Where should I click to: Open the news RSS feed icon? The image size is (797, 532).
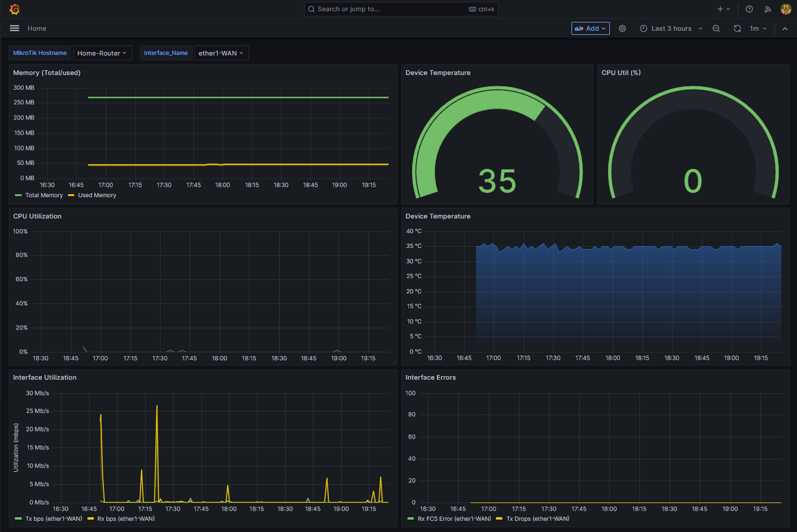(767, 9)
